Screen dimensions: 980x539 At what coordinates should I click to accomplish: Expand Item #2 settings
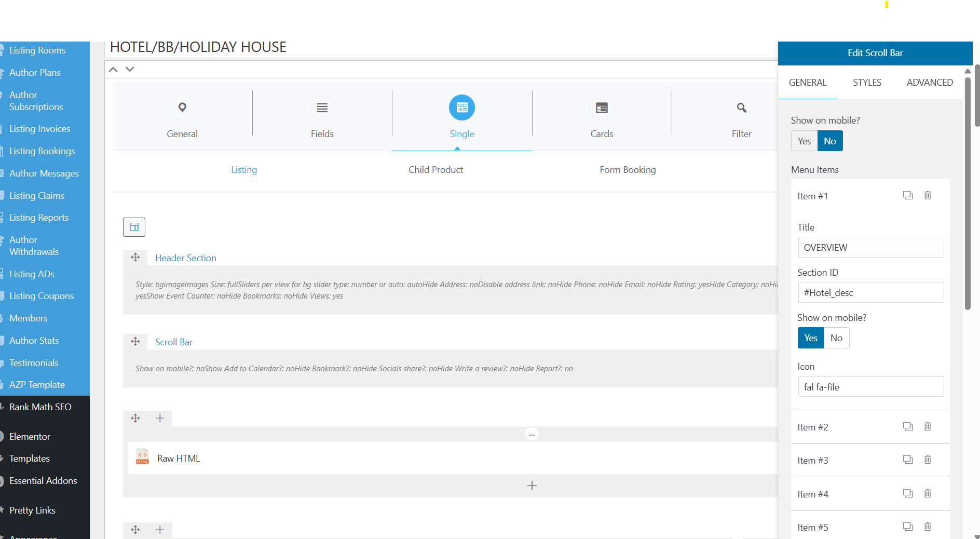click(x=813, y=427)
